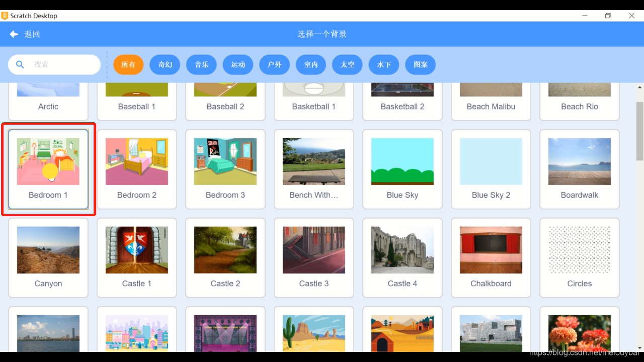The width and height of the screenshot is (644, 362).
Task: Restore down the Scratch window
Action: coord(608,16)
